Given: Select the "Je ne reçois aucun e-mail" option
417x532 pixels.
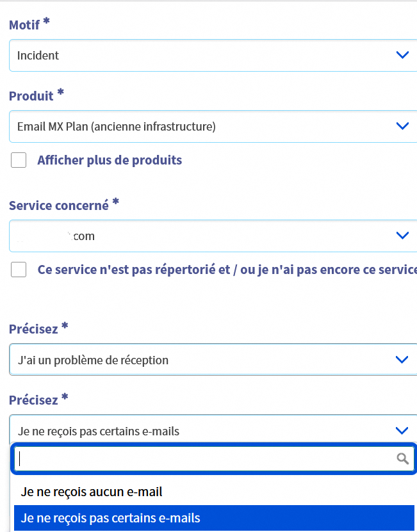Looking at the screenshot, I should pyautogui.click(x=92, y=492).
